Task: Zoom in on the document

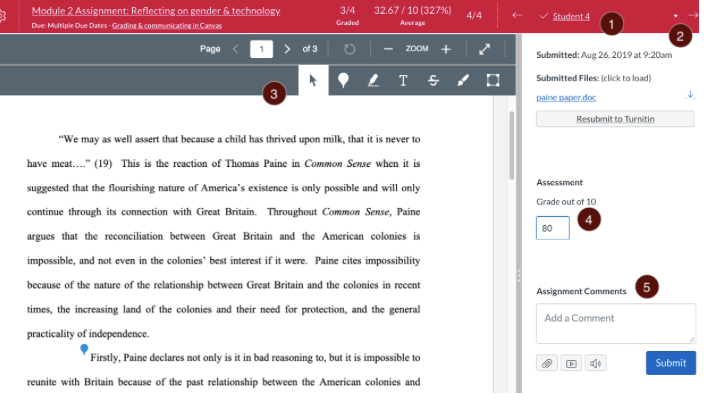Action: point(446,49)
